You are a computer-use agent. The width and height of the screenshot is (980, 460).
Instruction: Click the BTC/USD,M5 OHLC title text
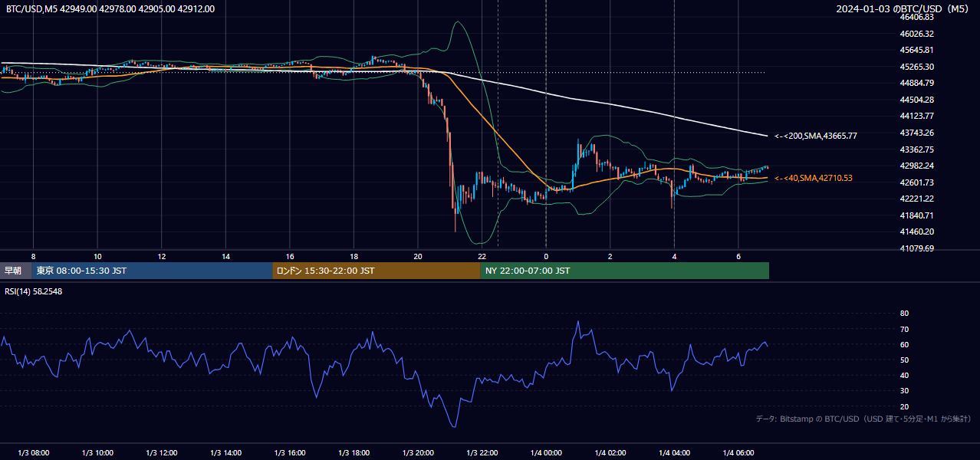(110, 8)
